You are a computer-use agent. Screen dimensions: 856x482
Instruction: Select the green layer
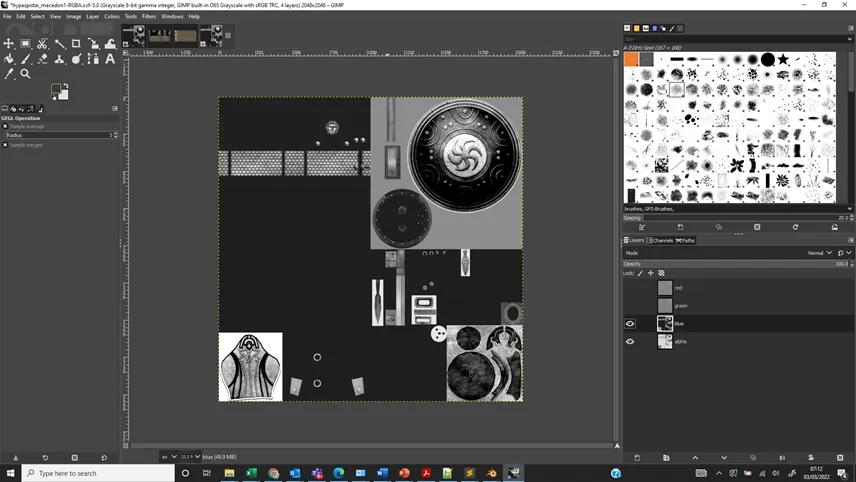point(738,306)
